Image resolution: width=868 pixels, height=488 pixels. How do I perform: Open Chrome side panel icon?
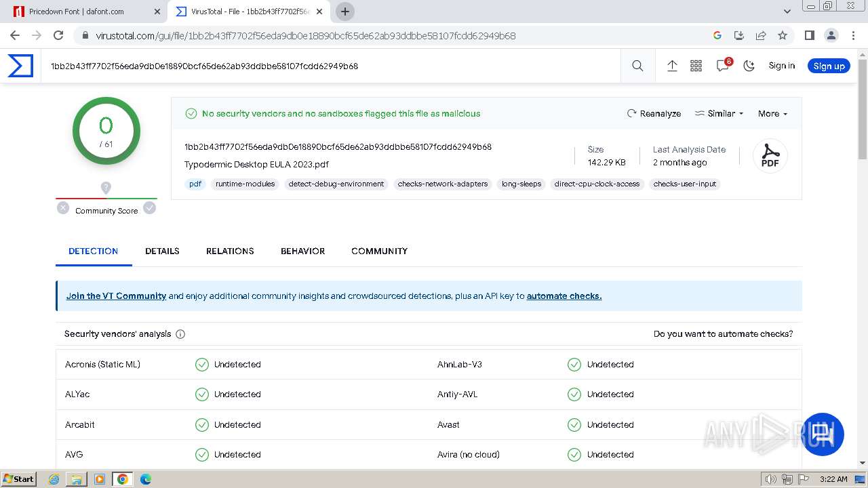(x=810, y=35)
